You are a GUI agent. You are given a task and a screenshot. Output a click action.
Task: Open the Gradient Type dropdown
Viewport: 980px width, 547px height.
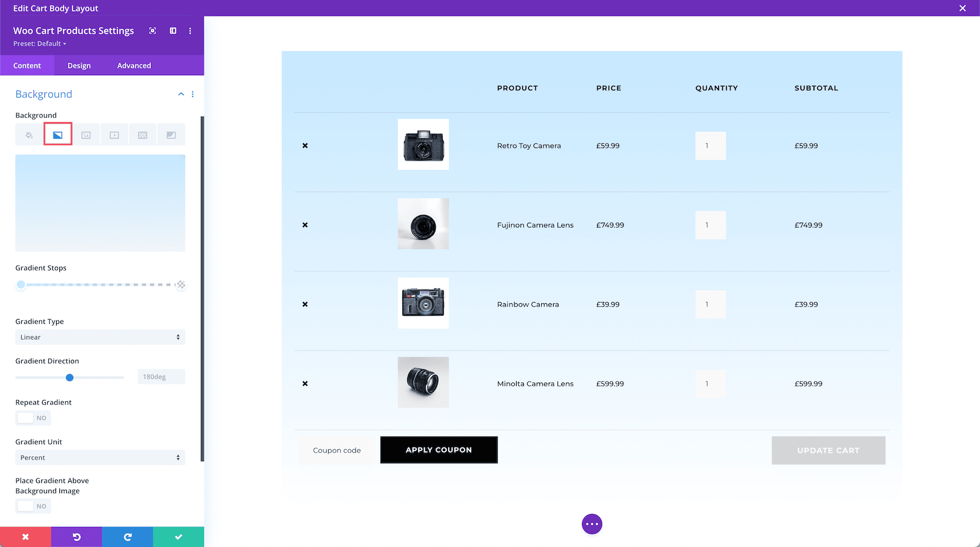tap(100, 337)
